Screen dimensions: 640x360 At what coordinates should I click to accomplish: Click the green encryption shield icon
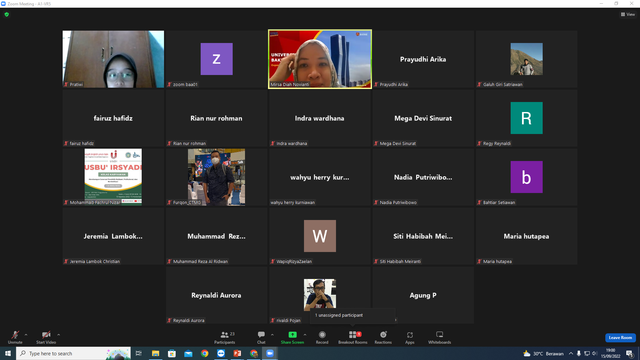(7, 14)
